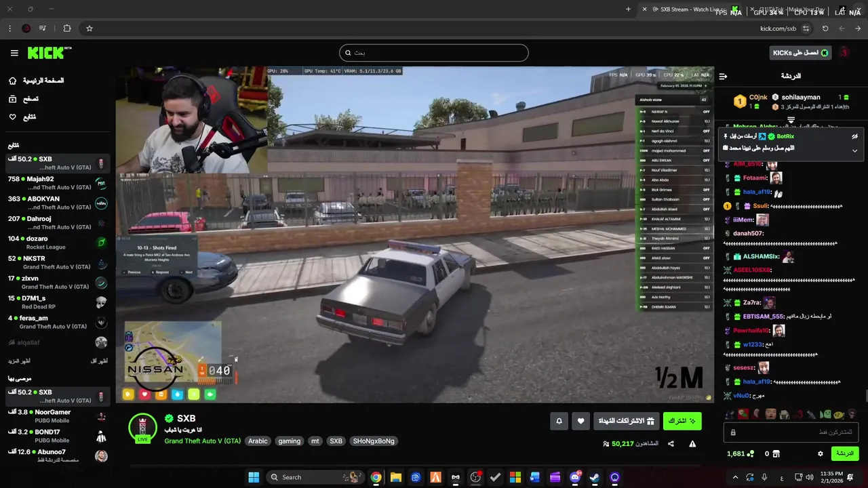Select the Arabic tag
The image size is (868, 488).
258,441
